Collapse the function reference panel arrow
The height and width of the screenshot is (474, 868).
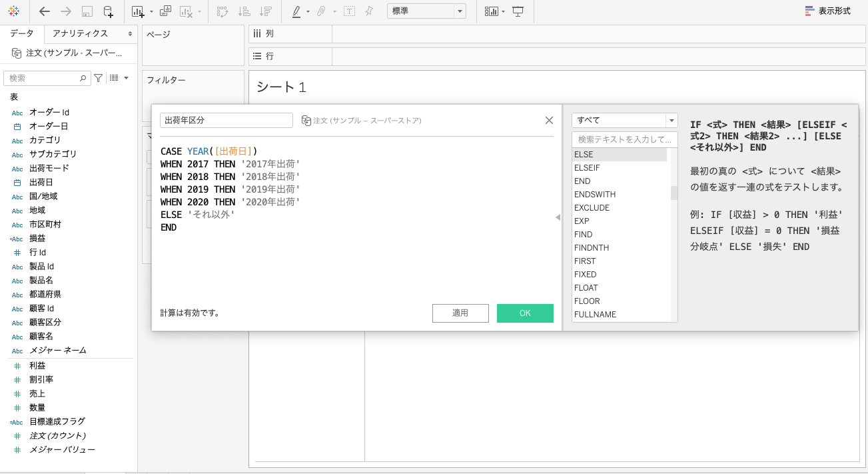click(558, 217)
